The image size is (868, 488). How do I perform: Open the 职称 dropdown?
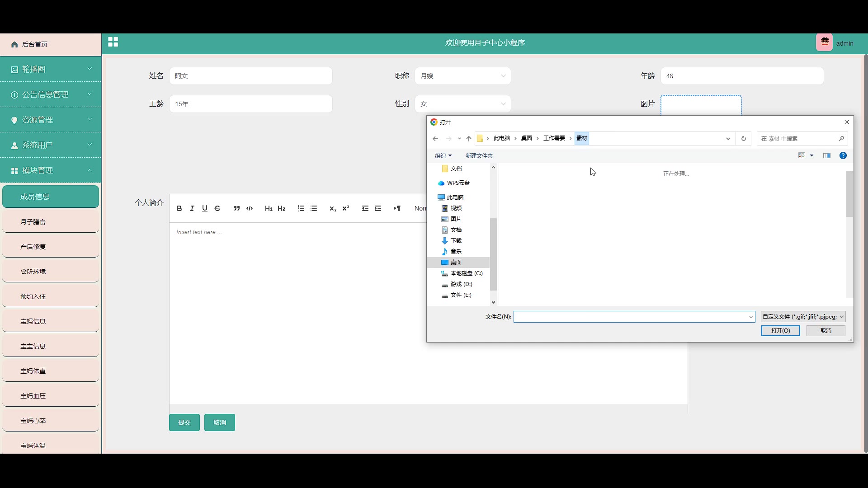(462, 76)
